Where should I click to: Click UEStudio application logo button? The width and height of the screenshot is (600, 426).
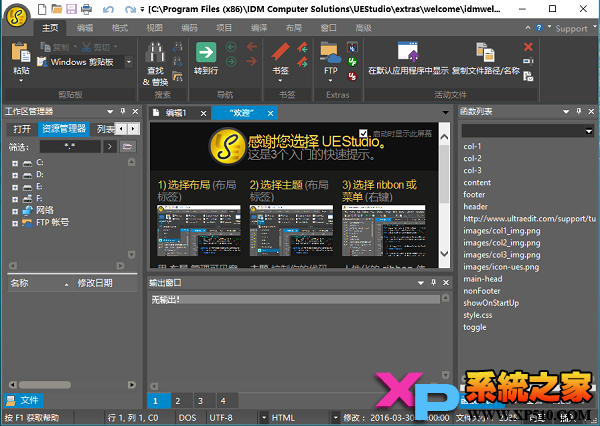[17, 16]
